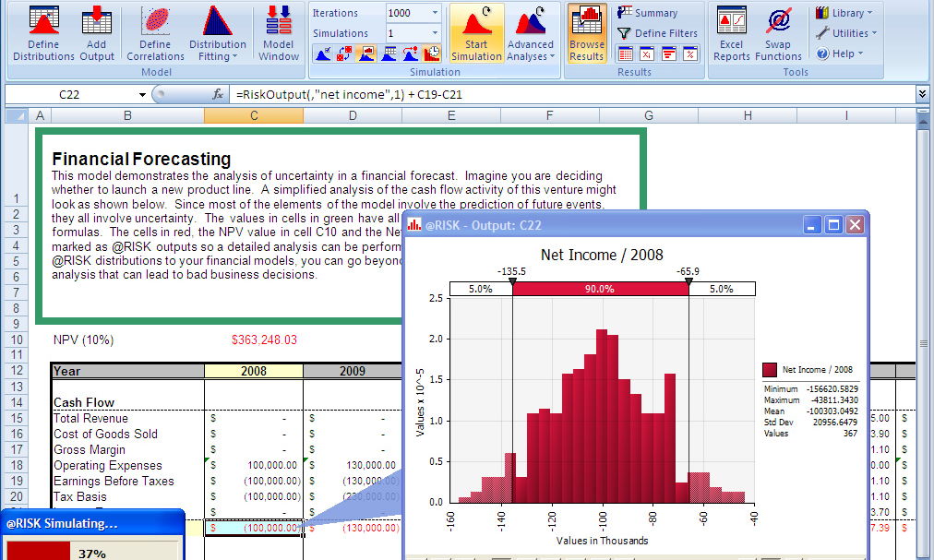This screenshot has height=560, width=934.
Task: Open detailed statistics grid icon
Action: [626, 54]
